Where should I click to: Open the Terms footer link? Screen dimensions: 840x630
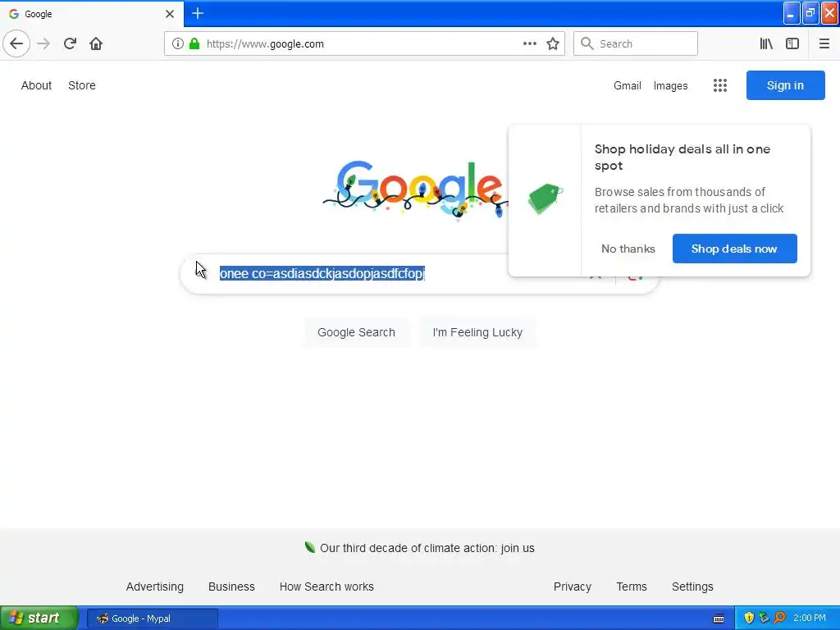click(632, 587)
